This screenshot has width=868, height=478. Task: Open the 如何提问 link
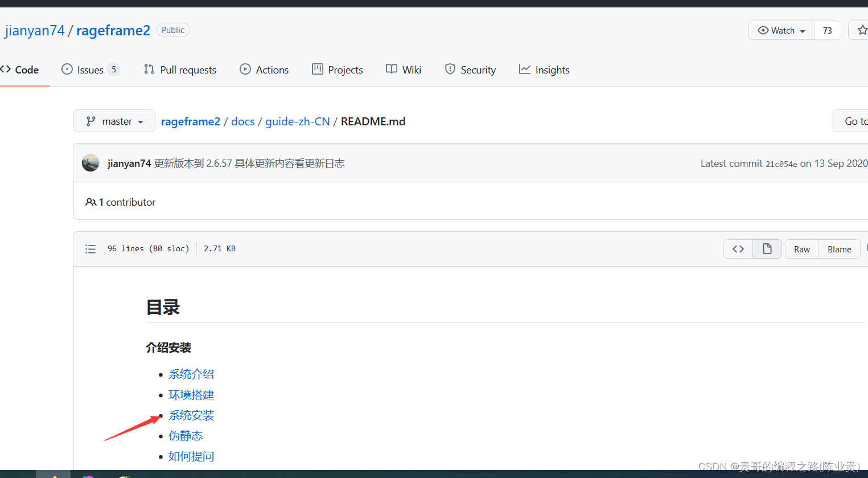click(191, 456)
